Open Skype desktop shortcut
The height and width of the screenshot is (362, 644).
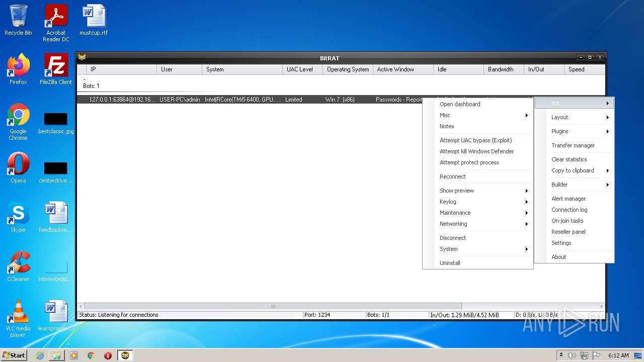click(18, 218)
